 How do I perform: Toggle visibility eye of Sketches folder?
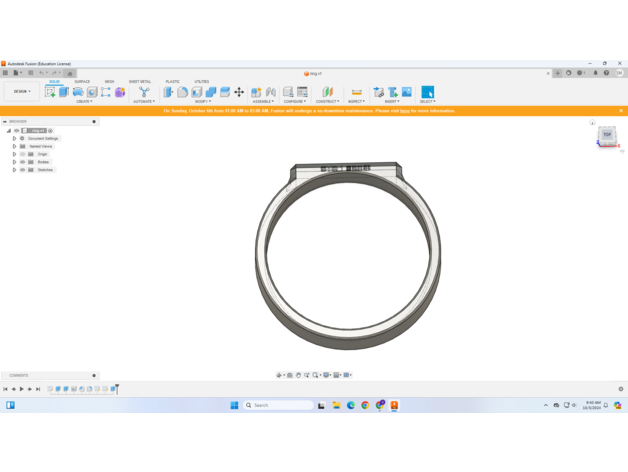(23, 170)
